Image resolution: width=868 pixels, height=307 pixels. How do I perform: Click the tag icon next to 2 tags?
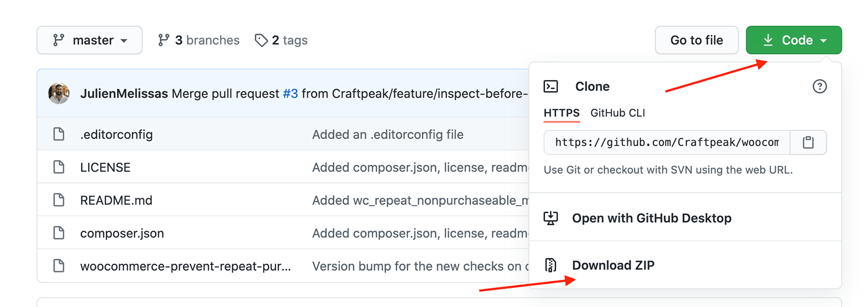(261, 40)
